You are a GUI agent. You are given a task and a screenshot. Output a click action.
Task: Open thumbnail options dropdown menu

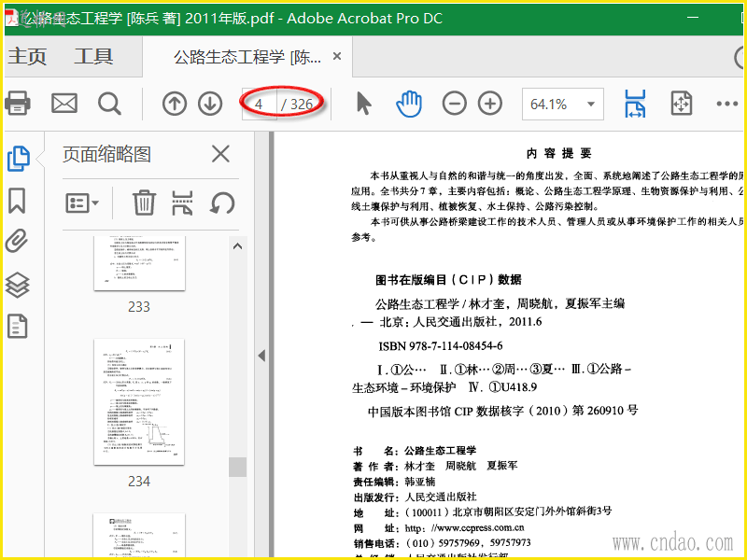(82, 203)
